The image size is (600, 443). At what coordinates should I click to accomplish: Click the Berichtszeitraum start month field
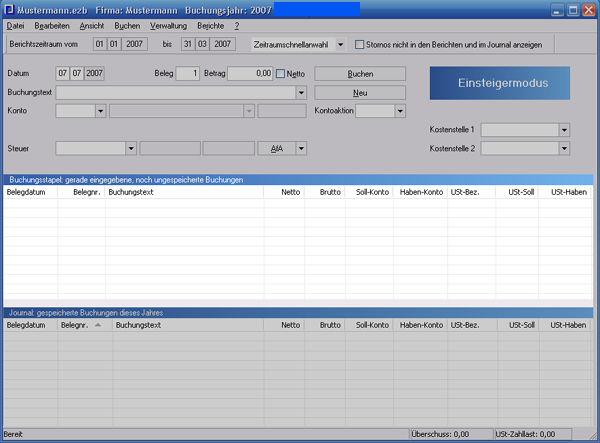point(114,44)
